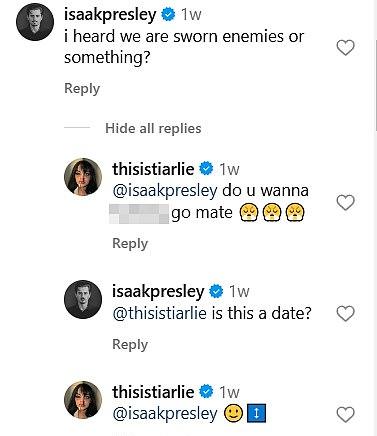377x436 pixels.
Task: Like the 'is this a date?' reply
Action: click(x=345, y=314)
